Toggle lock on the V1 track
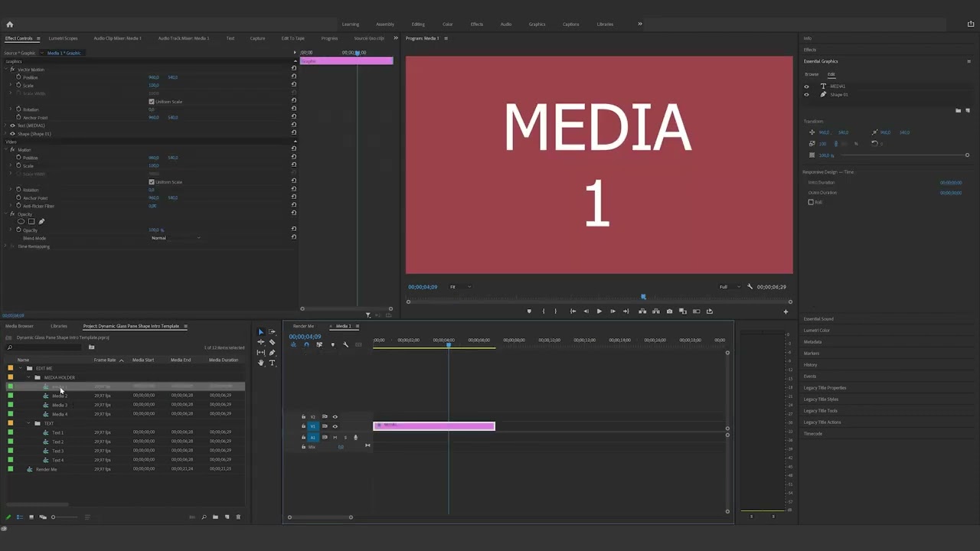980x551 pixels. click(x=303, y=426)
